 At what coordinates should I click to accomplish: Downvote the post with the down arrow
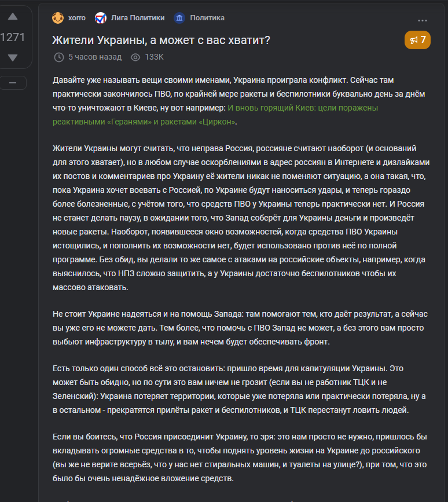click(13, 58)
